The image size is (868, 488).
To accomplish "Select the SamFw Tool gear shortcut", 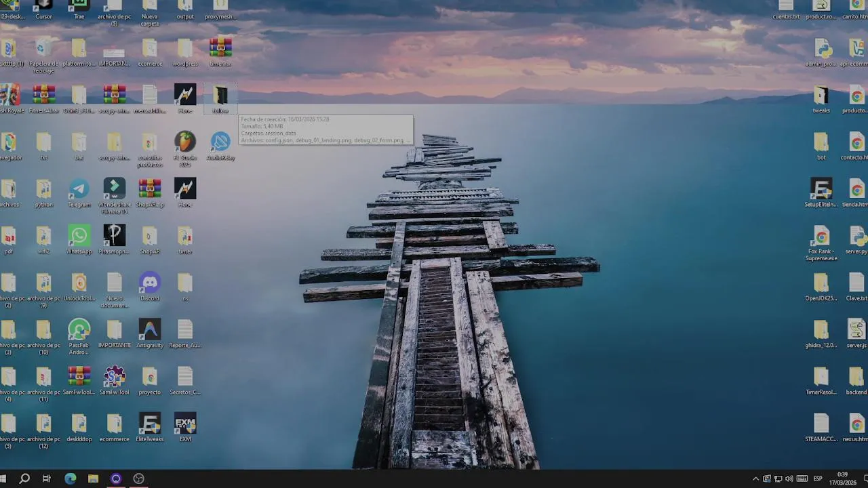I will (x=114, y=380).
